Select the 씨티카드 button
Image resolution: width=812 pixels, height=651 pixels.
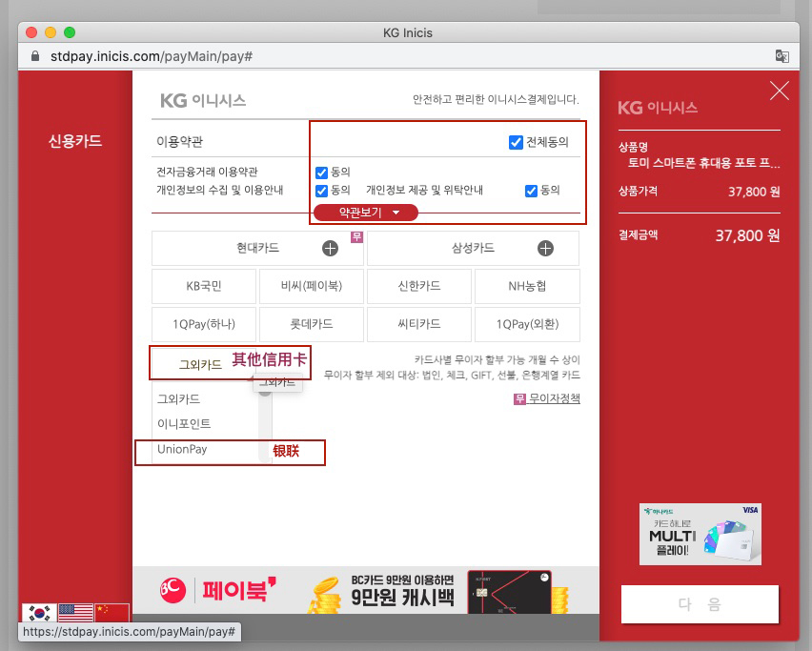(419, 325)
